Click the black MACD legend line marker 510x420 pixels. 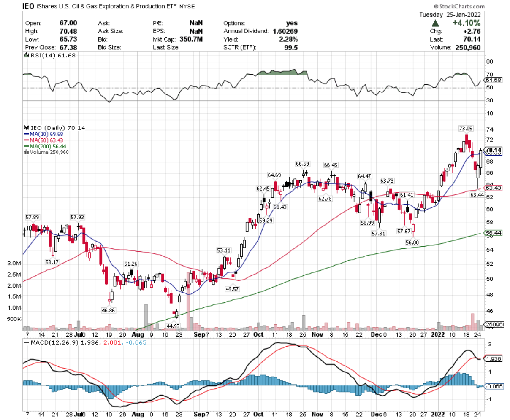pos(27,343)
